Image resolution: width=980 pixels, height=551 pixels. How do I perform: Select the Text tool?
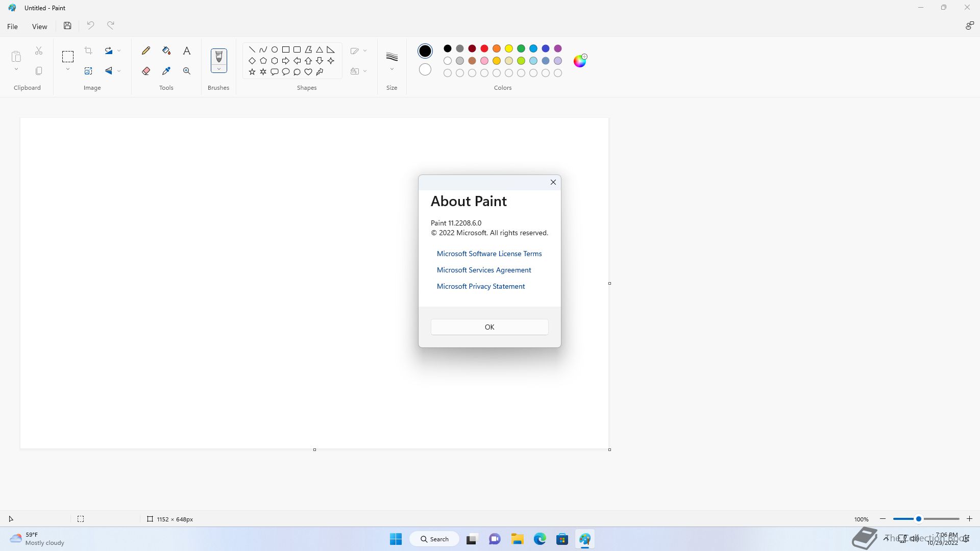click(x=187, y=51)
